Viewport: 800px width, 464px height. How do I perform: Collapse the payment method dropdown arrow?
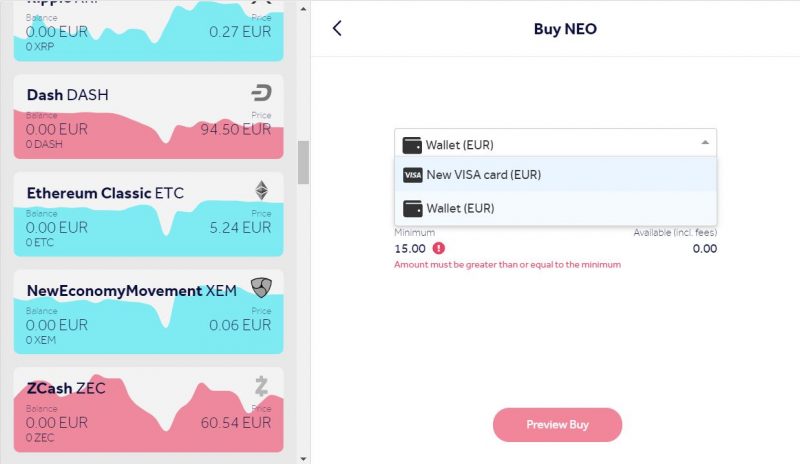point(705,142)
